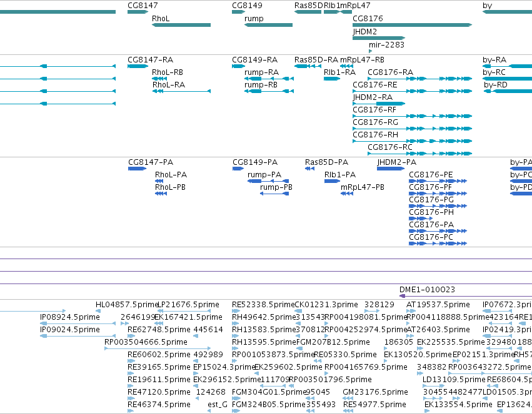Click protein CG8176-PE

438,181
